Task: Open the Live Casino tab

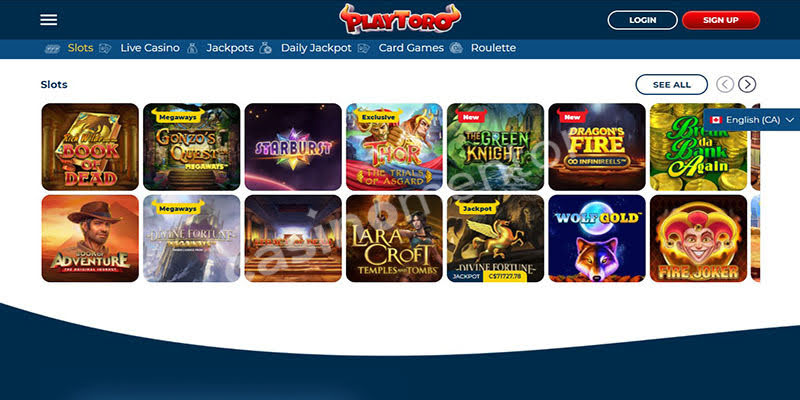Action: [150, 48]
